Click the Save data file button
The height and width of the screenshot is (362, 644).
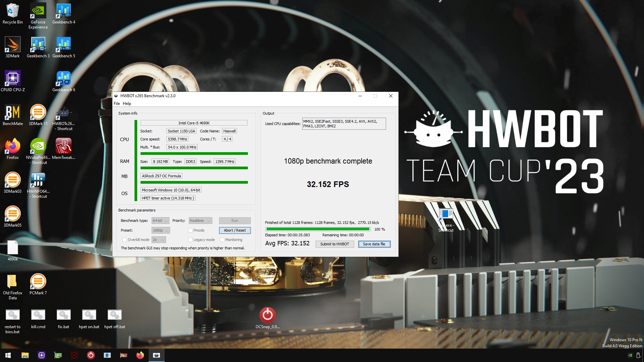(x=374, y=244)
